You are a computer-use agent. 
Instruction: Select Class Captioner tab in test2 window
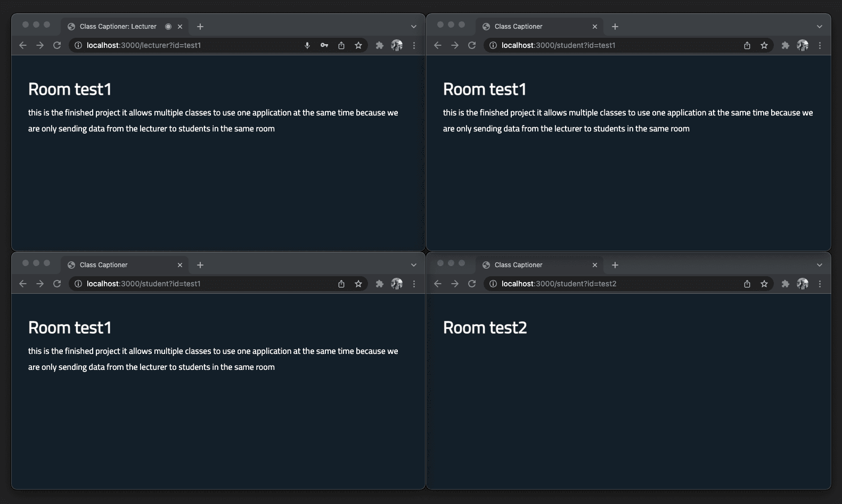[540, 265]
